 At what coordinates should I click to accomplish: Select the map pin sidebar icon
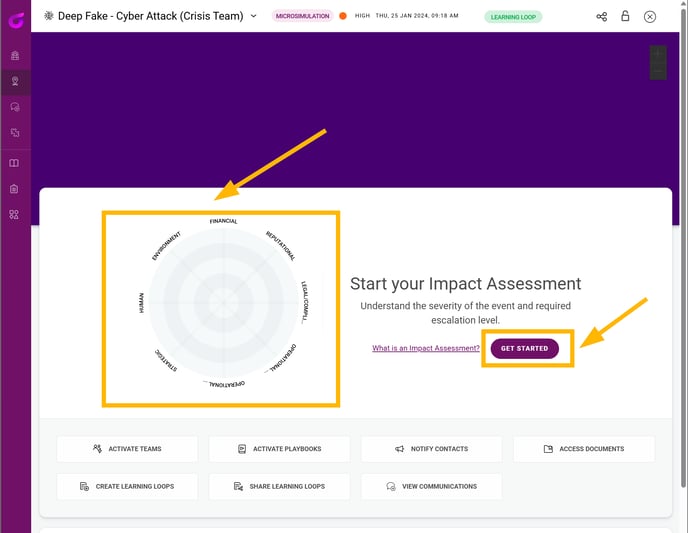[15, 82]
